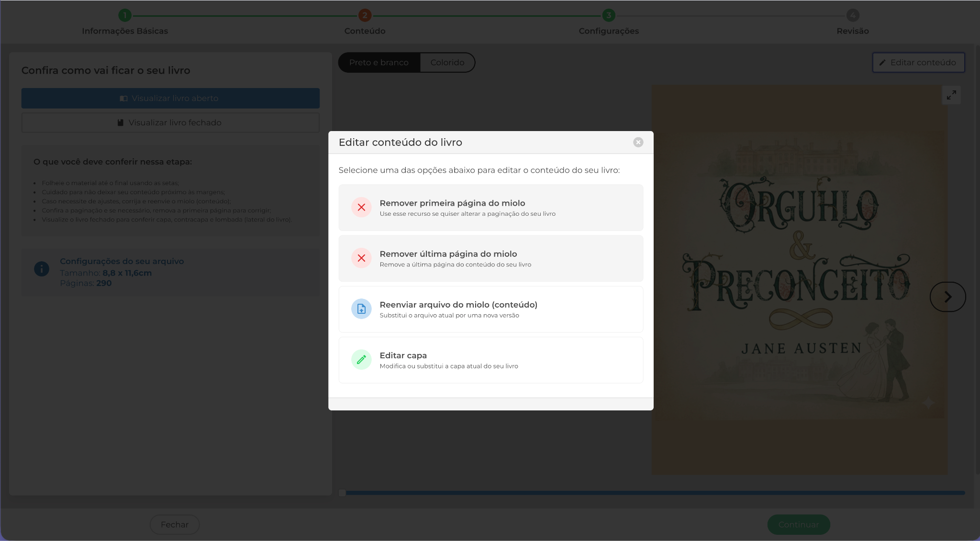Close the Editar conteúdo do livro dialog
The height and width of the screenshot is (541, 980).
pos(638,142)
